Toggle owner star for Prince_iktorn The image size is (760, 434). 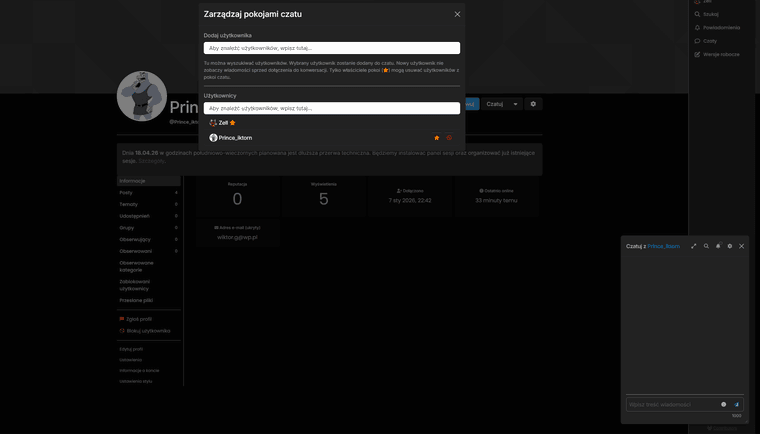click(436, 138)
